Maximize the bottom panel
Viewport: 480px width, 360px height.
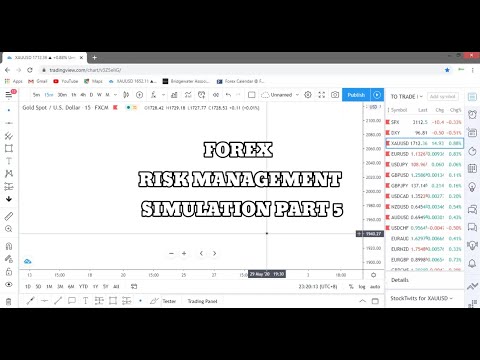(375, 301)
